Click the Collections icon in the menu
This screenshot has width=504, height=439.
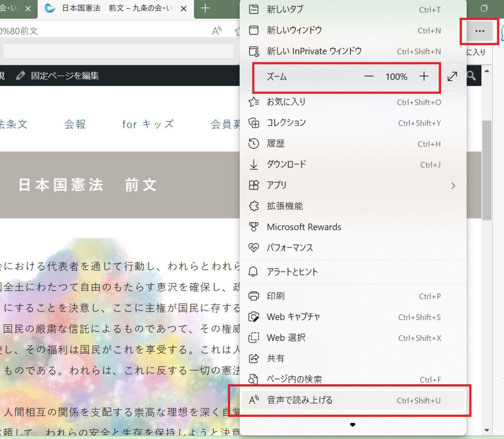tap(253, 123)
